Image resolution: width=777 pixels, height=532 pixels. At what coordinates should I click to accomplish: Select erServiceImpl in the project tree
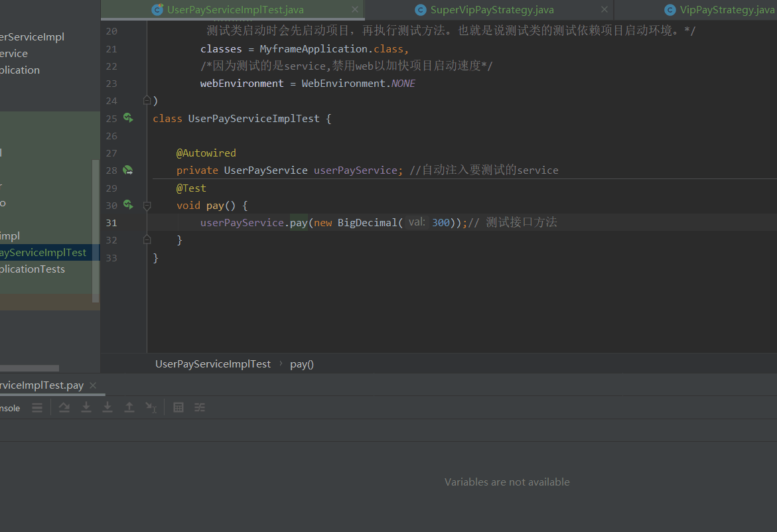pos(33,37)
